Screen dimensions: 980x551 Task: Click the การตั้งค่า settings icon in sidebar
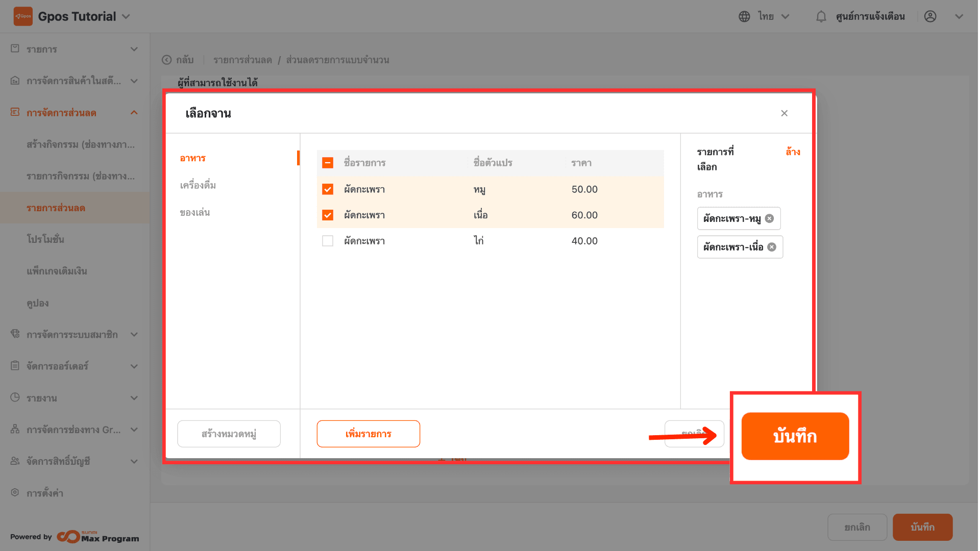point(15,492)
